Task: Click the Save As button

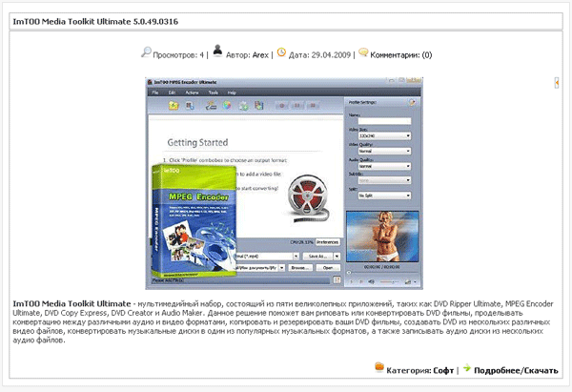Action: coord(317,257)
